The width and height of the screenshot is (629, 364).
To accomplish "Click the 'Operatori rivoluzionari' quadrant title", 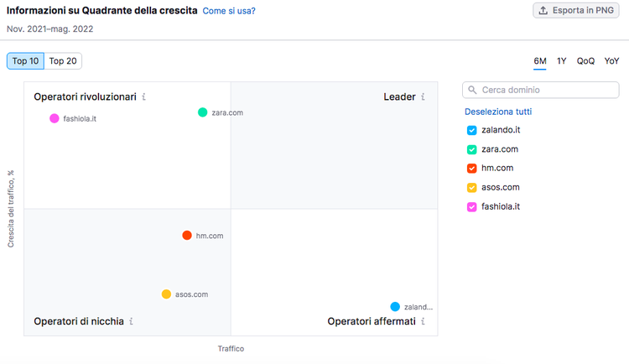I will (x=85, y=96).
